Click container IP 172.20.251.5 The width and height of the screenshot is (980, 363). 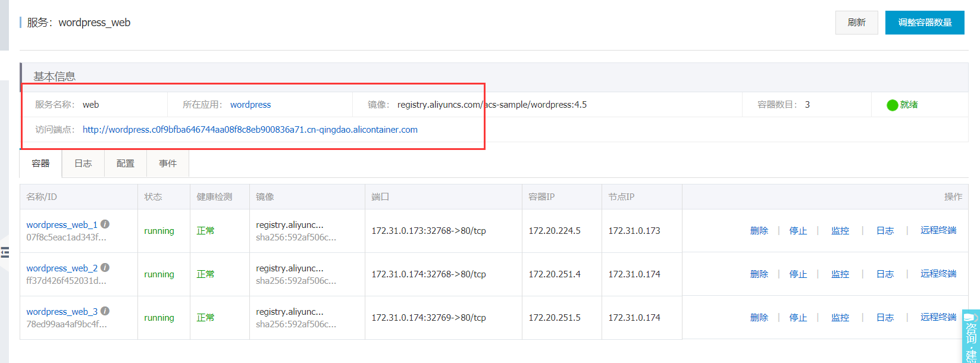pyautogui.click(x=555, y=318)
